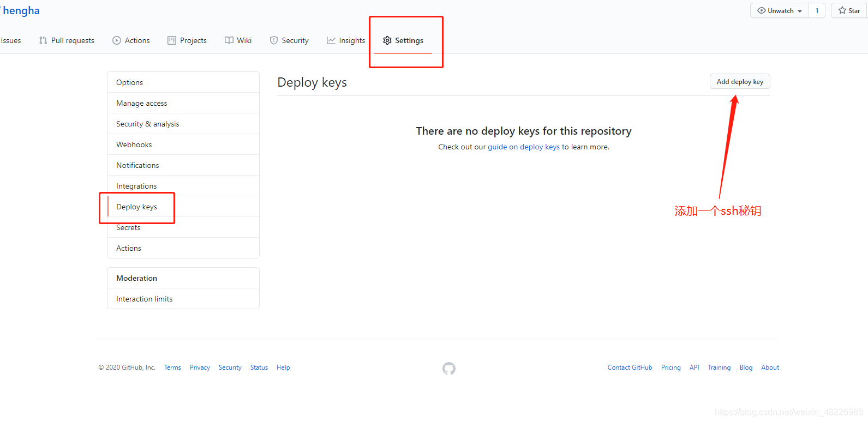The image size is (868, 422).
Task: Select Deploy keys in sidebar
Action: pyautogui.click(x=183, y=207)
